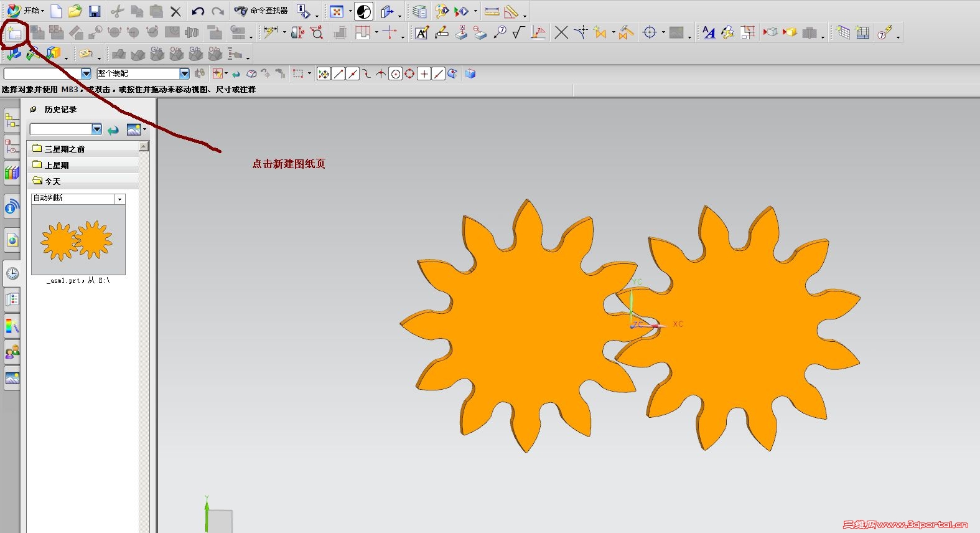The width and height of the screenshot is (980, 533).
Task: Click the green go arrow in history panel
Action: click(x=113, y=130)
